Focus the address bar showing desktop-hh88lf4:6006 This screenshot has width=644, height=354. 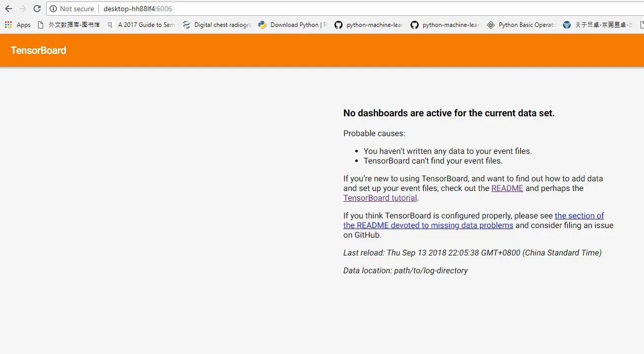click(345, 9)
